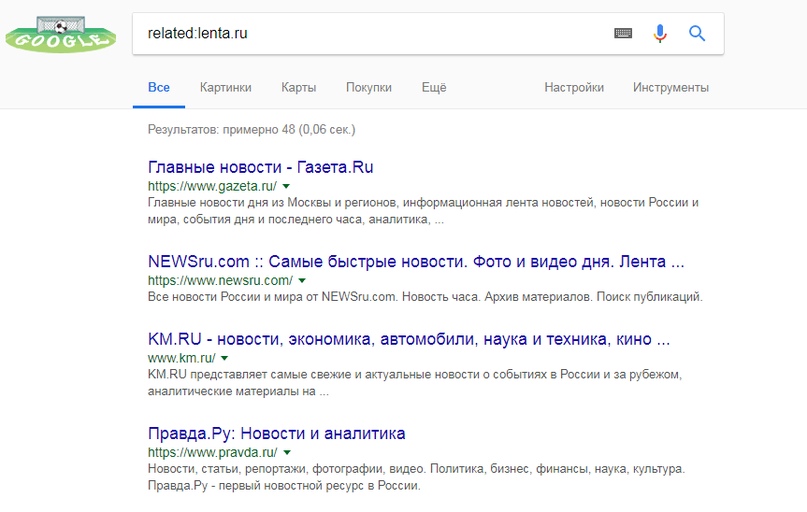Open the NEWSru.com result title

pyautogui.click(x=415, y=261)
